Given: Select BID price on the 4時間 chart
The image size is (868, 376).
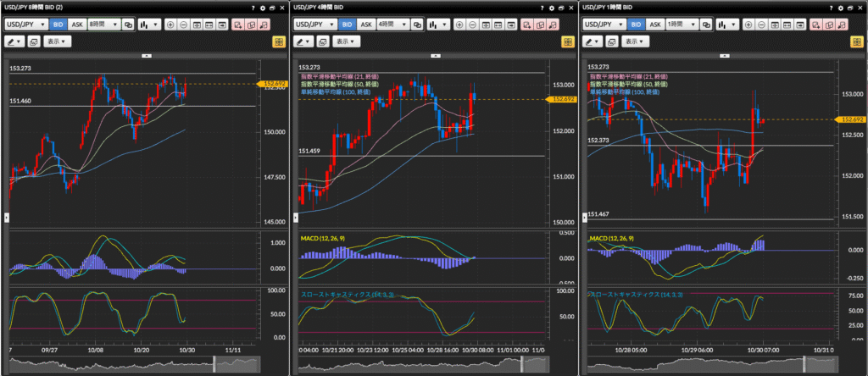Looking at the screenshot, I should pyautogui.click(x=348, y=25).
